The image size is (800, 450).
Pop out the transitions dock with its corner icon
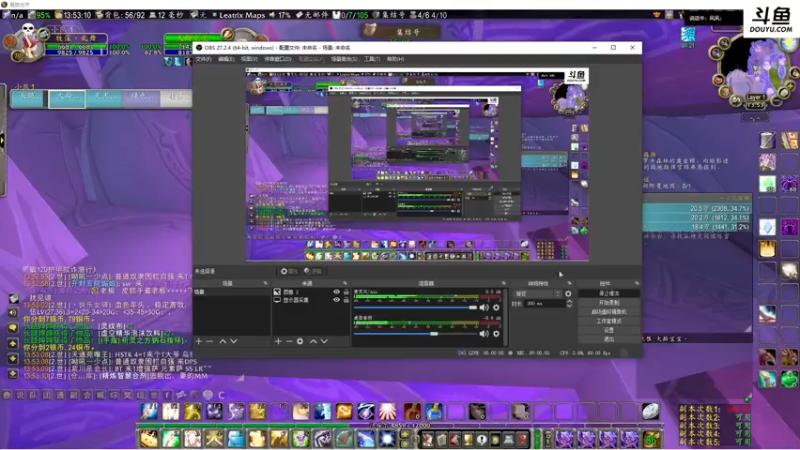click(569, 283)
